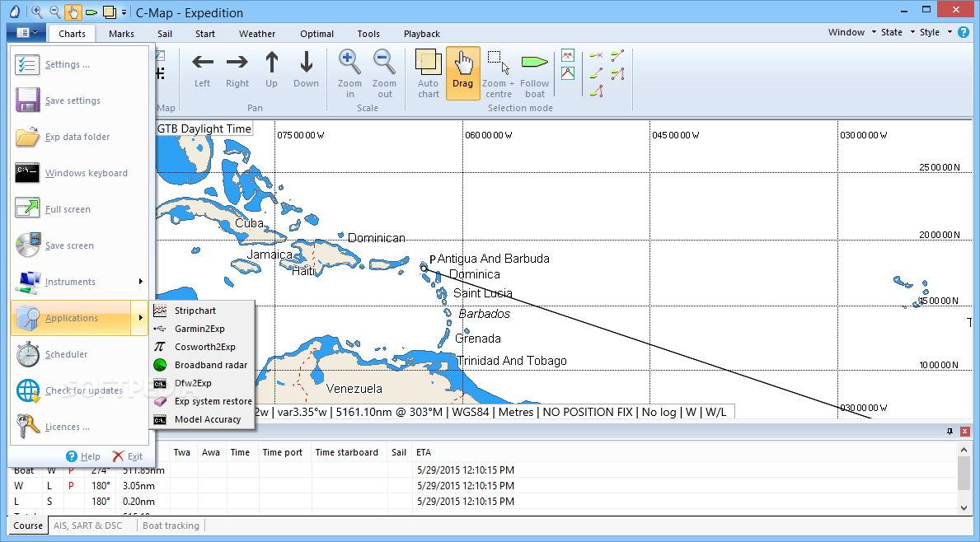
Task: Switch to the Start ribbon tab
Action: click(x=205, y=34)
